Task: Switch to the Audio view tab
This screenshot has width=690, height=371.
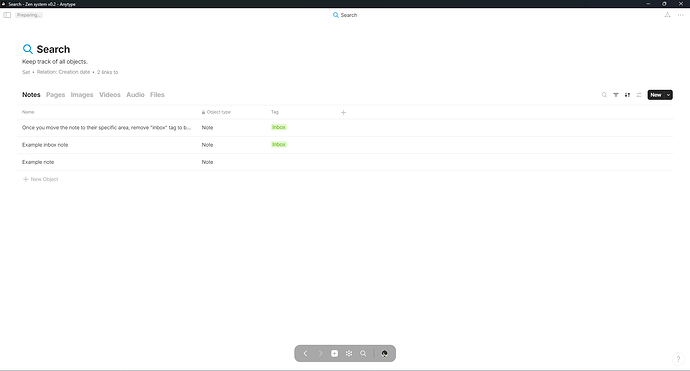Action: tap(135, 95)
